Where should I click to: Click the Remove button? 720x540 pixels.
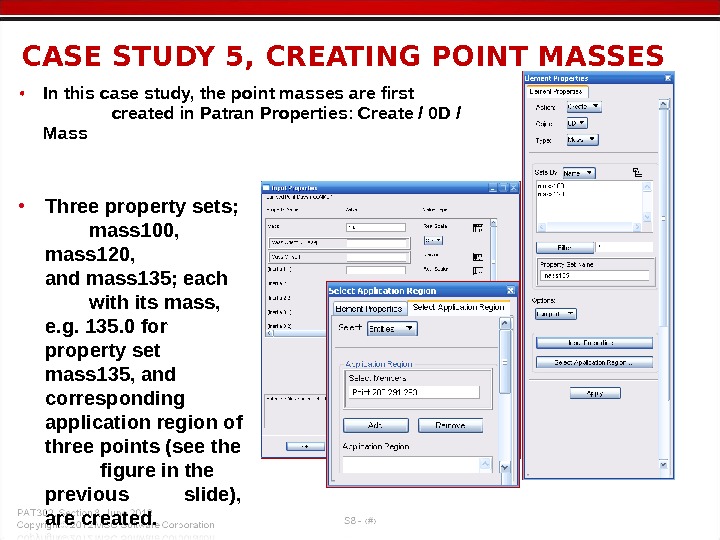[x=450, y=425]
